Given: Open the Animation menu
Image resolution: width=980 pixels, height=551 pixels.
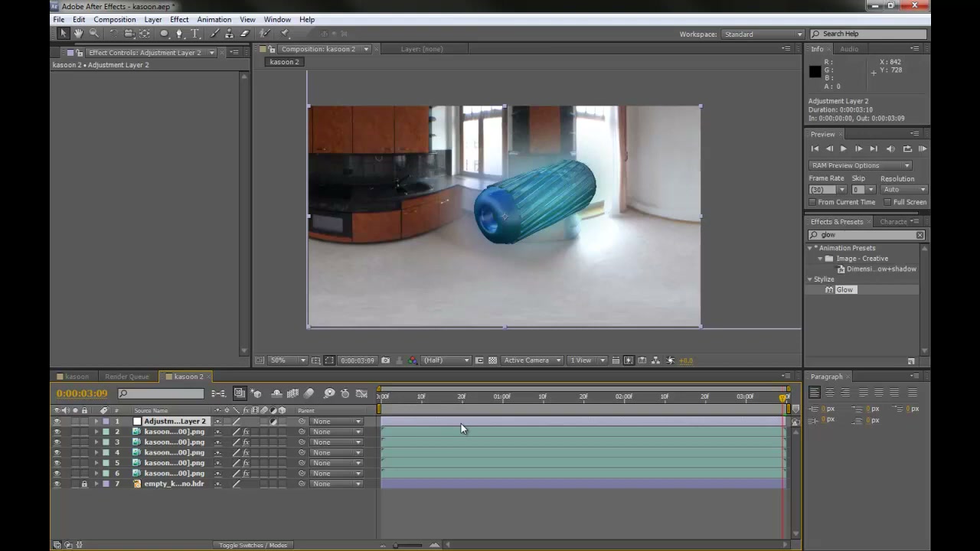Looking at the screenshot, I should 214,19.
